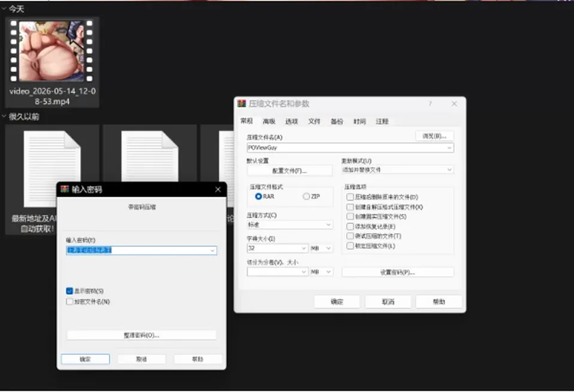The height and width of the screenshot is (392, 574).
Task: Close the 压缩文件名和参数 dialog
Action: tap(454, 104)
